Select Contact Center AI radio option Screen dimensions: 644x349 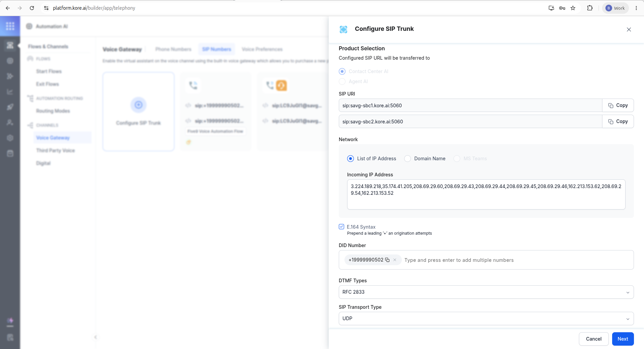(342, 71)
